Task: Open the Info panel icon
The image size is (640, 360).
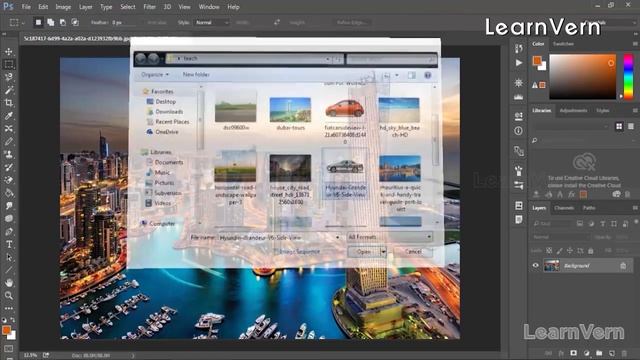Action: (x=519, y=131)
